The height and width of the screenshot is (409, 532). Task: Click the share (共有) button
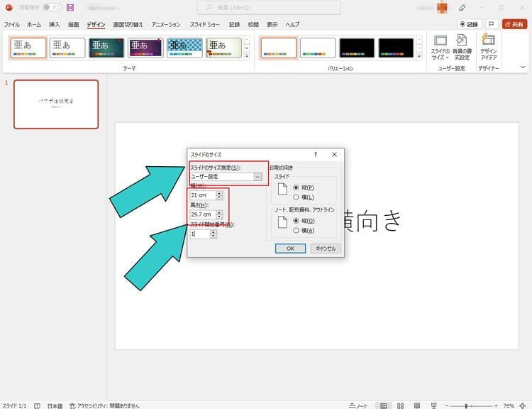click(514, 24)
